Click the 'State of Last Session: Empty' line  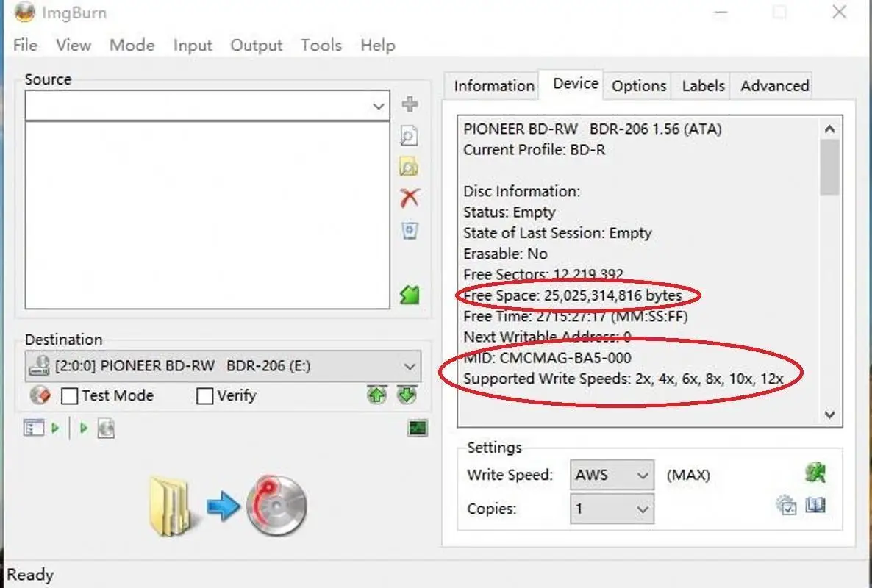(557, 233)
